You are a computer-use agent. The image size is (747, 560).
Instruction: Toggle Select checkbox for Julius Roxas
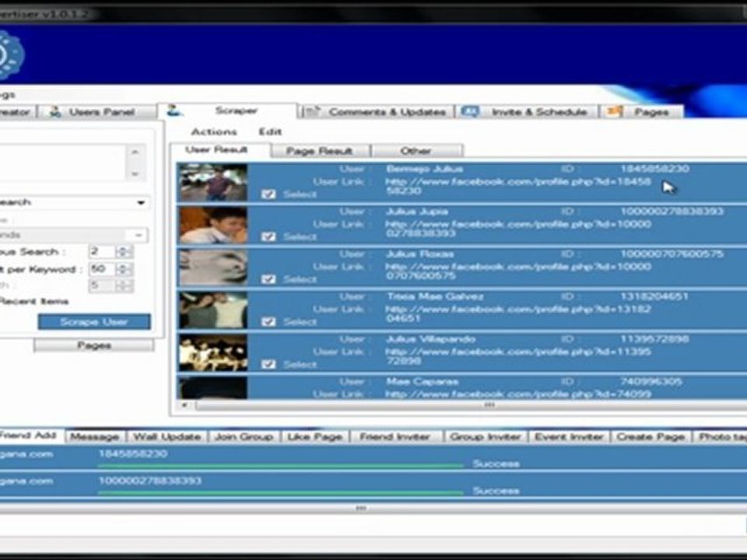(x=268, y=279)
